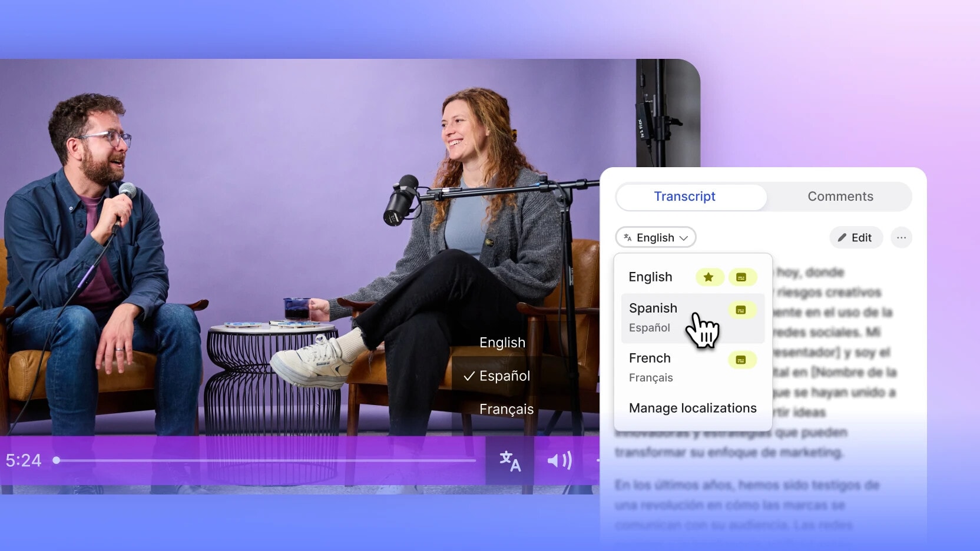
Task: Click the captions badge beside Spanish
Action: [x=741, y=310]
